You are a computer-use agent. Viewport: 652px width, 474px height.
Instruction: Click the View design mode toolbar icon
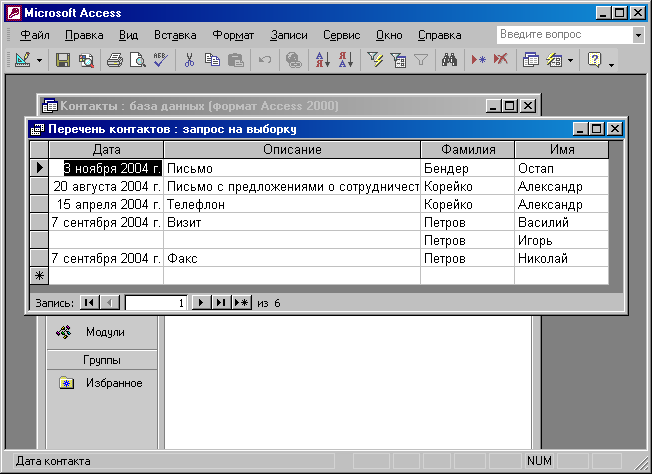click(22, 60)
